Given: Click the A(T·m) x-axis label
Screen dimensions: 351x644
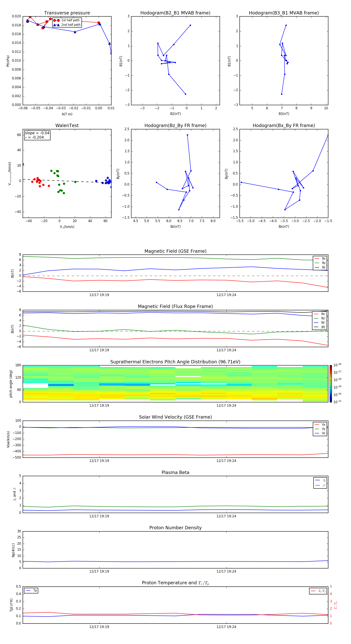Looking at the screenshot, I should click(x=67, y=114).
